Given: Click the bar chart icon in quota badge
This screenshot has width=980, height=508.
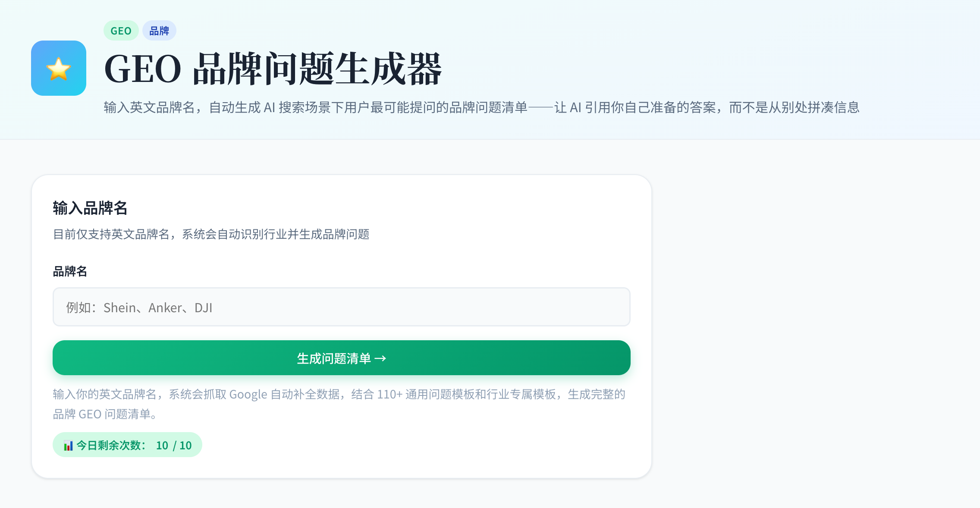Looking at the screenshot, I should 68,445.
